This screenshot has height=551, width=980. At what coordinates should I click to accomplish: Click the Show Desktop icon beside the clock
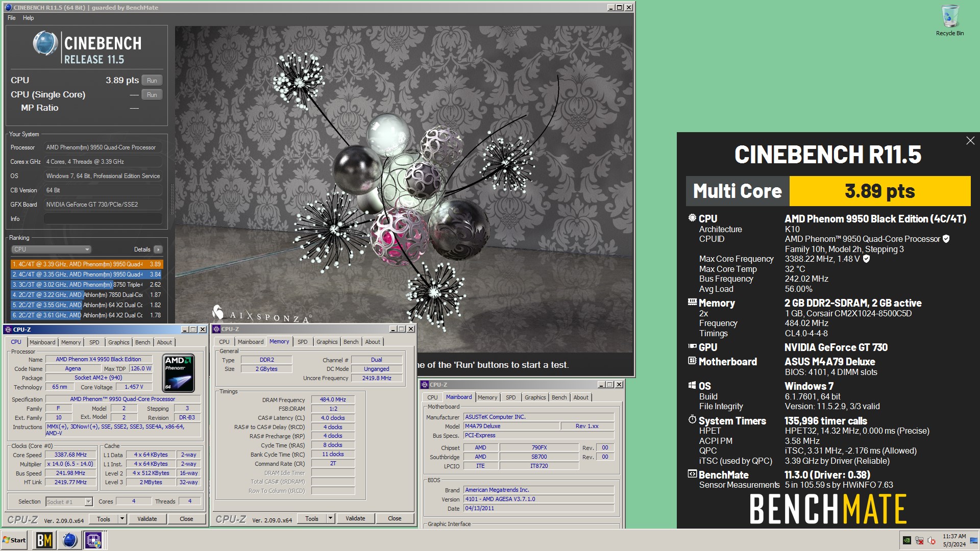pyautogui.click(x=974, y=540)
